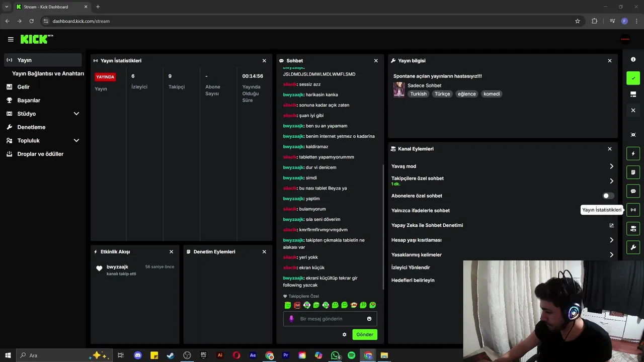Viewport: 644px width, 362px height.
Task: Open the emoji picker in message box
Action: [x=369, y=319]
